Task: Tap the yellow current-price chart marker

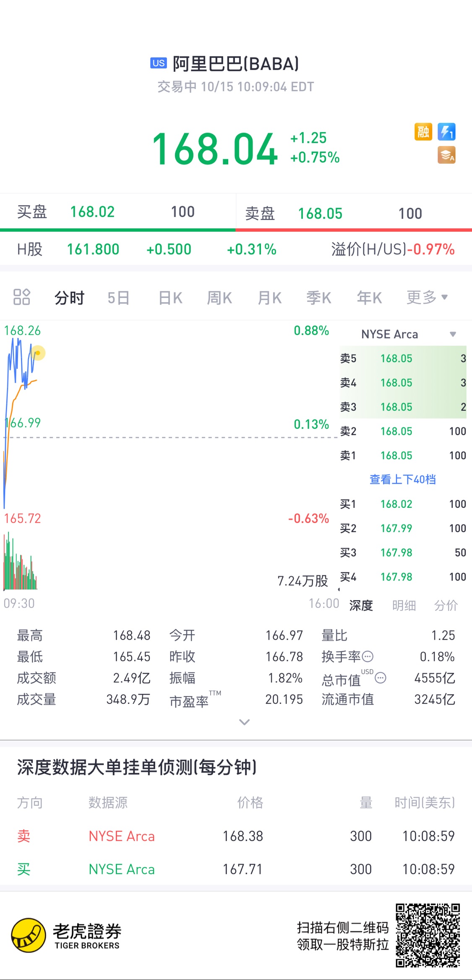Action: (38, 353)
